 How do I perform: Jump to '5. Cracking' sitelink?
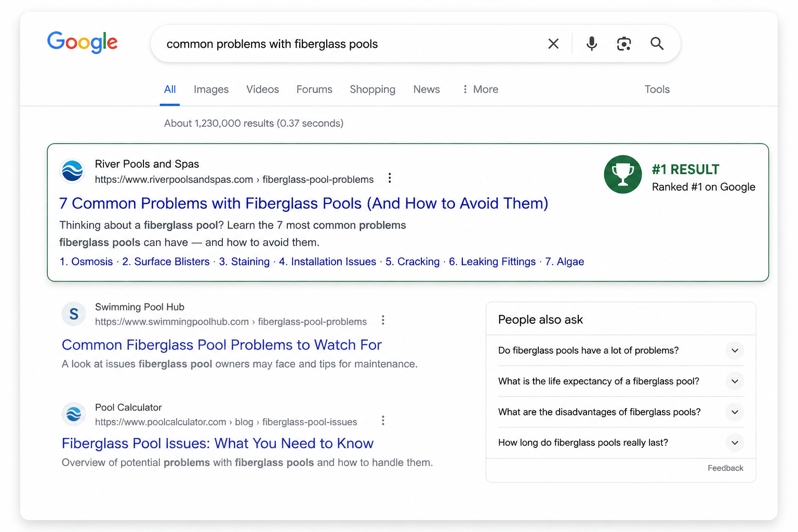click(413, 261)
